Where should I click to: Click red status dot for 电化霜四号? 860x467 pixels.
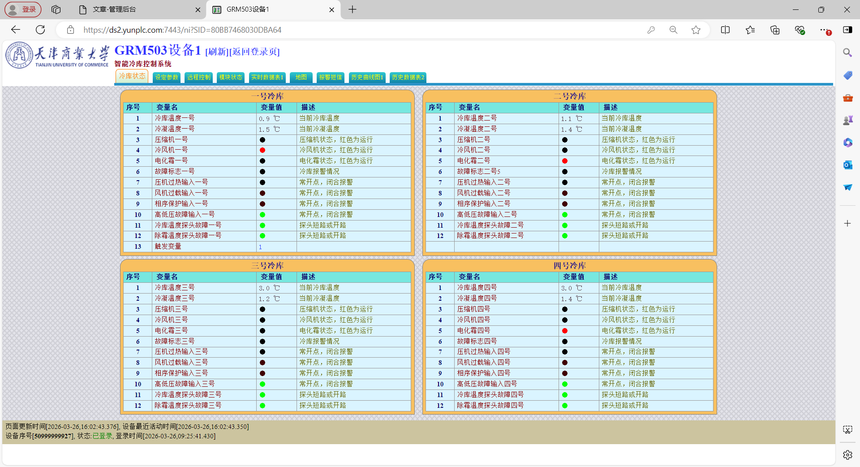565,331
